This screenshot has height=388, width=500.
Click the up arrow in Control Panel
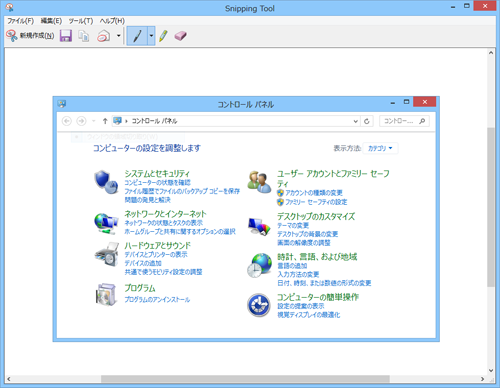pos(105,121)
